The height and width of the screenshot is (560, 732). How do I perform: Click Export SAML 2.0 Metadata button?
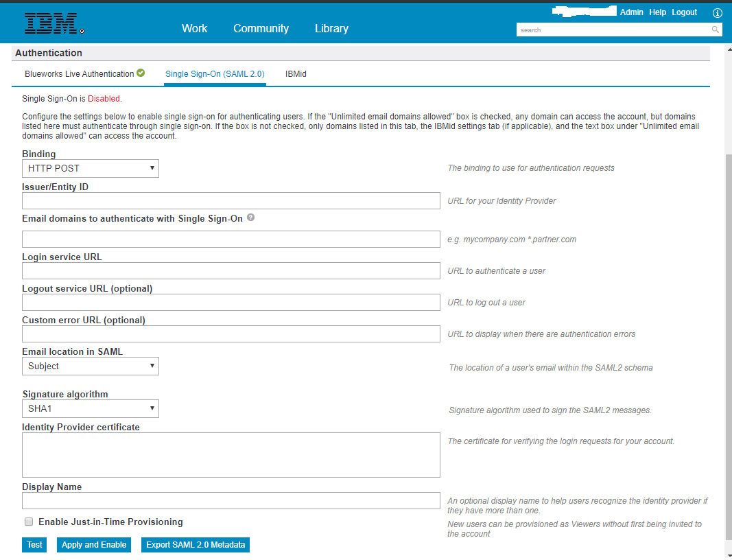coord(196,545)
